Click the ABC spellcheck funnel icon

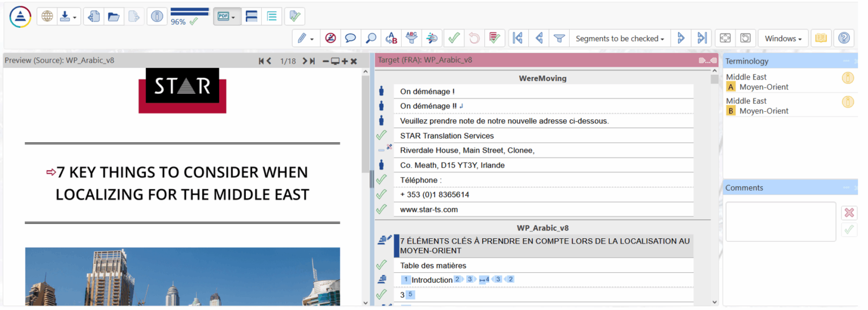(x=411, y=38)
